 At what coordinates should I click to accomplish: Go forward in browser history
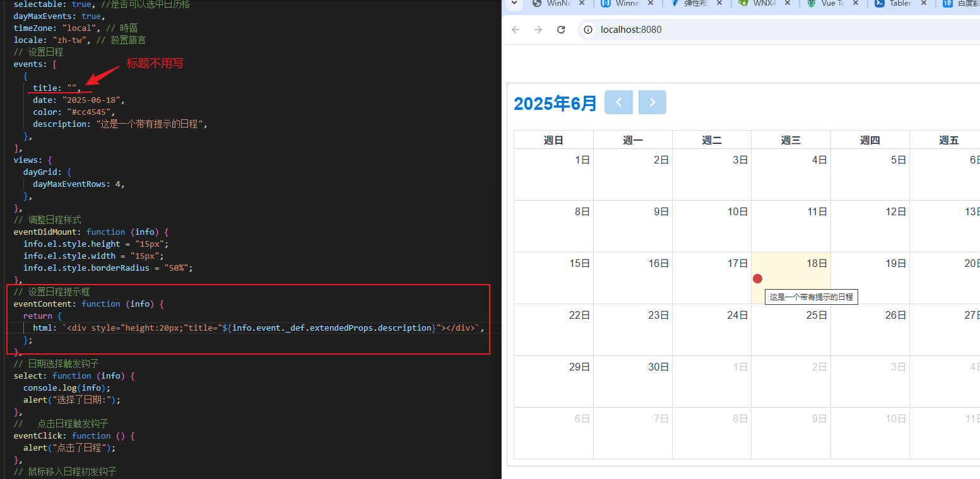[x=538, y=30]
